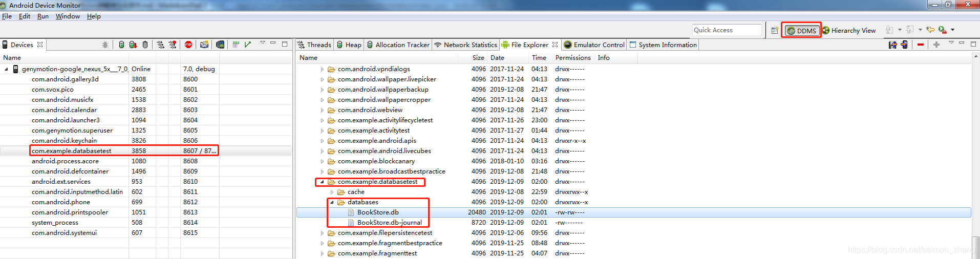Pull a file from the device icon
This screenshot has width=980, height=259.
tap(893, 45)
